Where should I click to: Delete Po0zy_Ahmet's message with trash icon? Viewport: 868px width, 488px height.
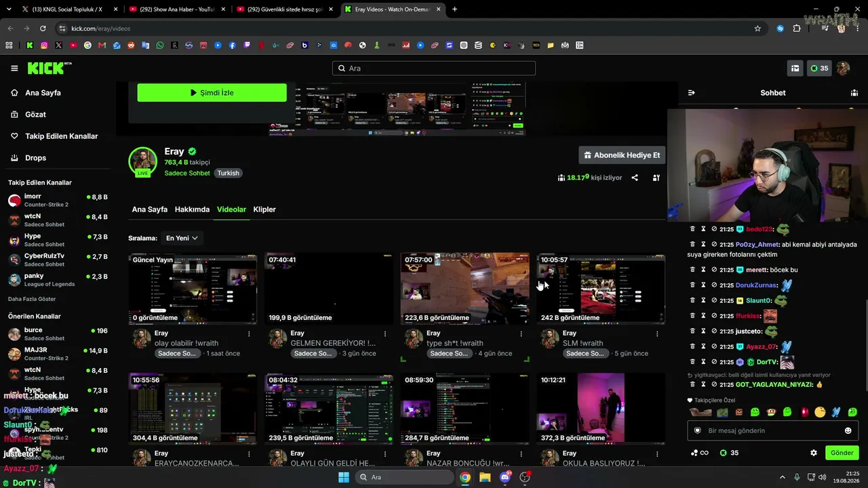(x=693, y=244)
